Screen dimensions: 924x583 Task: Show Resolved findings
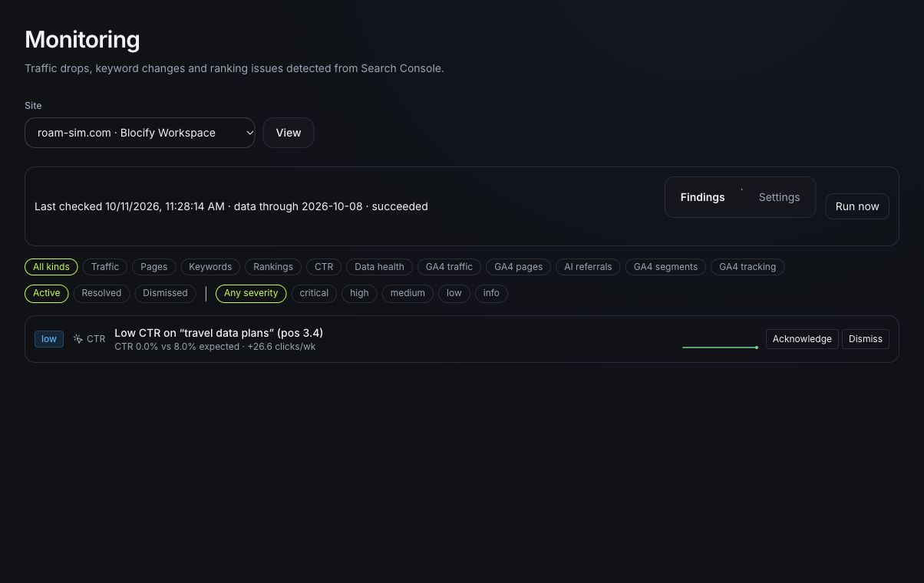pos(101,293)
